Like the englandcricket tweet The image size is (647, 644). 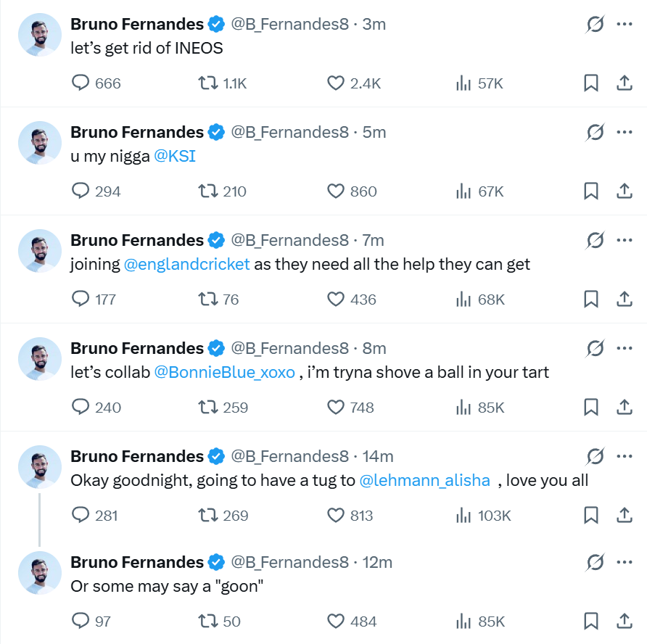click(x=335, y=300)
